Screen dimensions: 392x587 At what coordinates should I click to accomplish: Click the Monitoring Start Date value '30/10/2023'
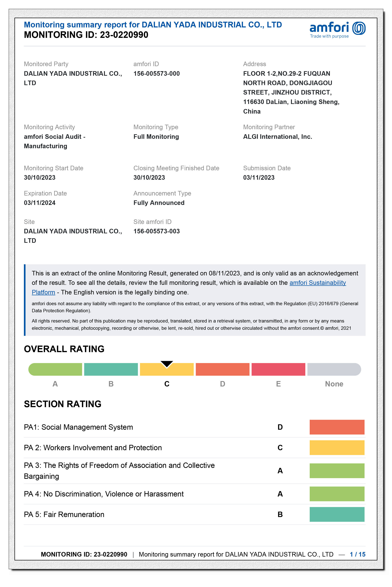(40, 177)
